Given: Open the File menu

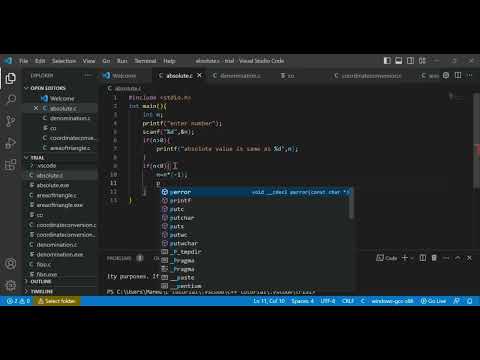Looking at the screenshot, I should 23,61.
